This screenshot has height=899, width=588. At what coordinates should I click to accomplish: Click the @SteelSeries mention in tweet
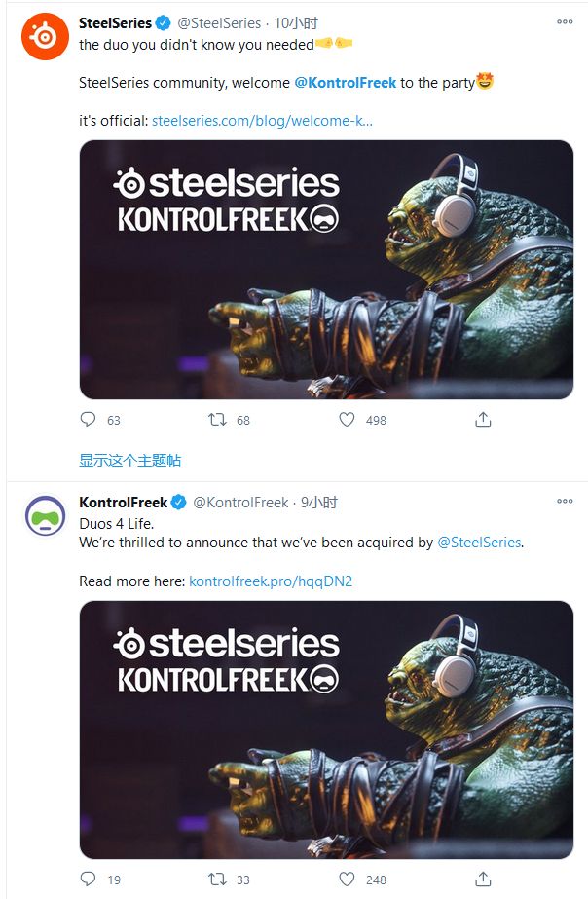pos(479,543)
